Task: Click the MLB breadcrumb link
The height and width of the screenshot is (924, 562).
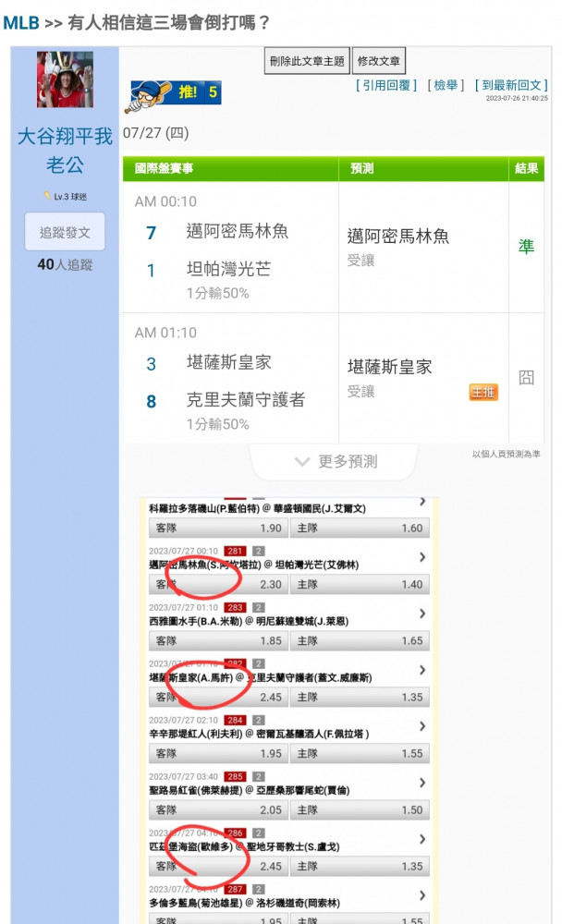Action: click(21, 23)
